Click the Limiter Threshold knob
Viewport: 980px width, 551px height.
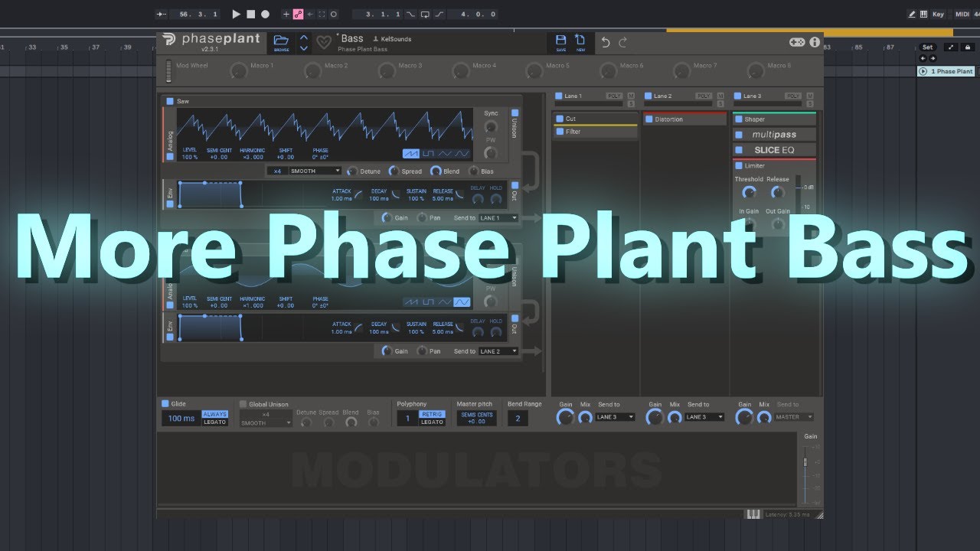pyautogui.click(x=750, y=193)
